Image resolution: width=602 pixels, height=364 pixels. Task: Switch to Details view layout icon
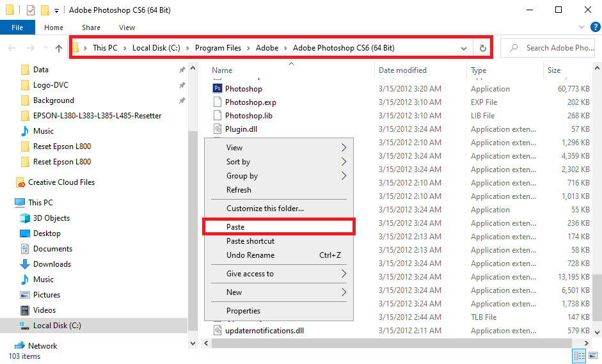tap(579, 356)
